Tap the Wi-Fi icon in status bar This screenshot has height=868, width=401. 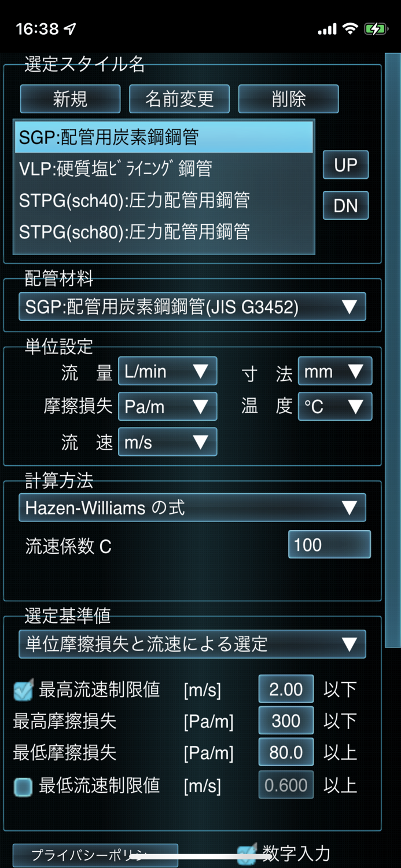click(350, 28)
